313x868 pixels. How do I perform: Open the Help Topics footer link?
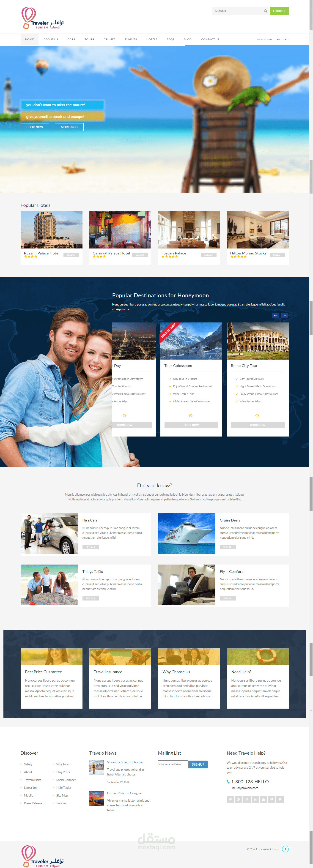point(64,787)
